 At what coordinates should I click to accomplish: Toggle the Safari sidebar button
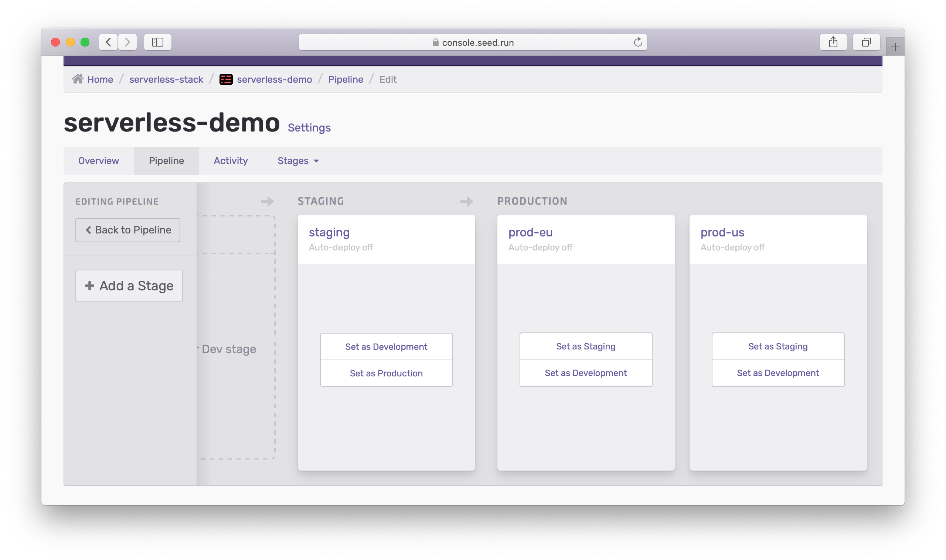(x=158, y=42)
